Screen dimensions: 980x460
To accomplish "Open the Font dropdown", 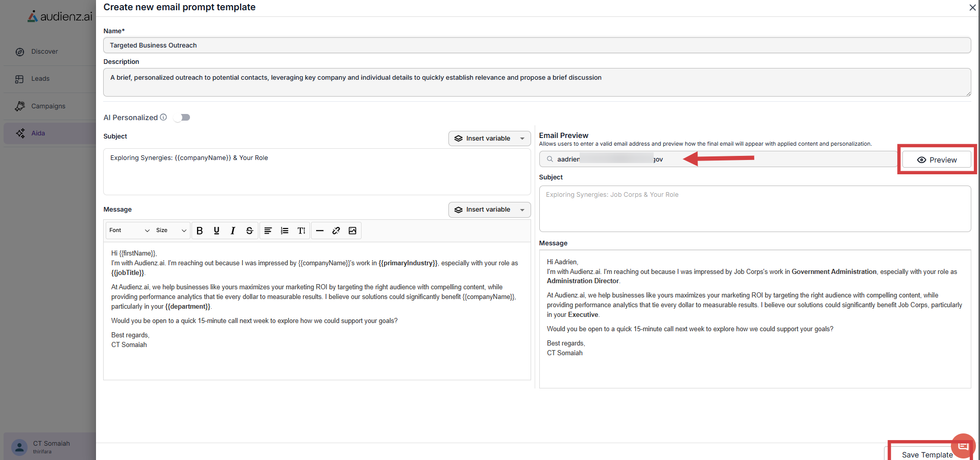I will (x=130, y=231).
